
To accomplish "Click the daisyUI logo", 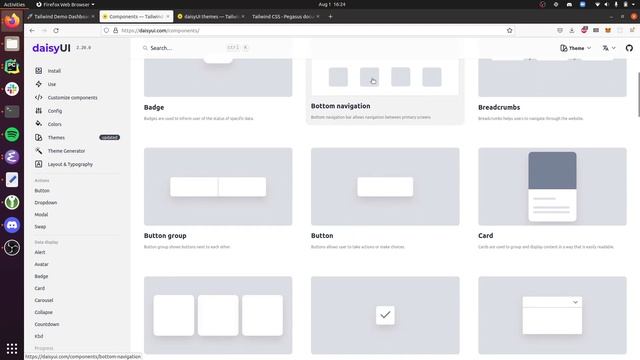I will coord(51,48).
